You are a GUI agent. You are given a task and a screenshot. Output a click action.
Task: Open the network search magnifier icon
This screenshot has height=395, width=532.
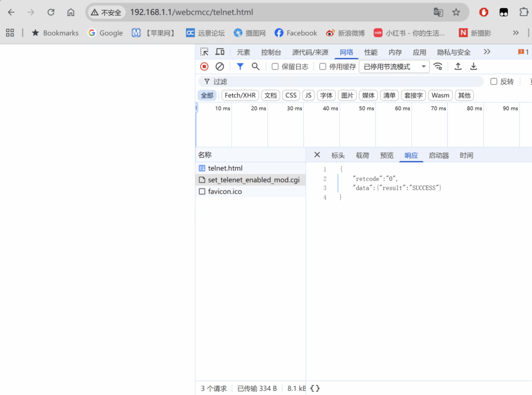(x=256, y=67)
